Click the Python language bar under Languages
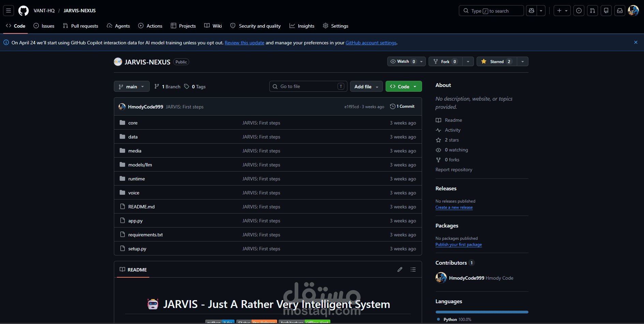 coord(482,312)
